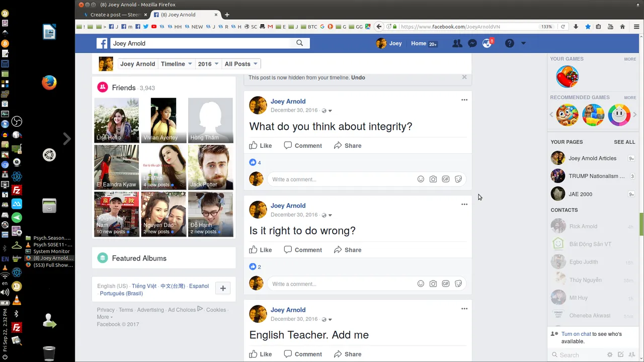Open Joey profile link in top bar

click(x=389, y=44)
